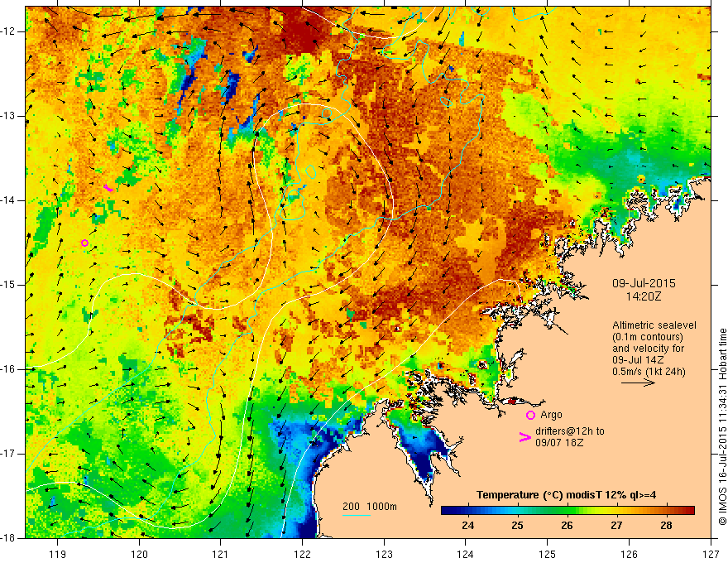Click the latitude axis label -14
The image size is (728, 563).
[x=9, y=200]
